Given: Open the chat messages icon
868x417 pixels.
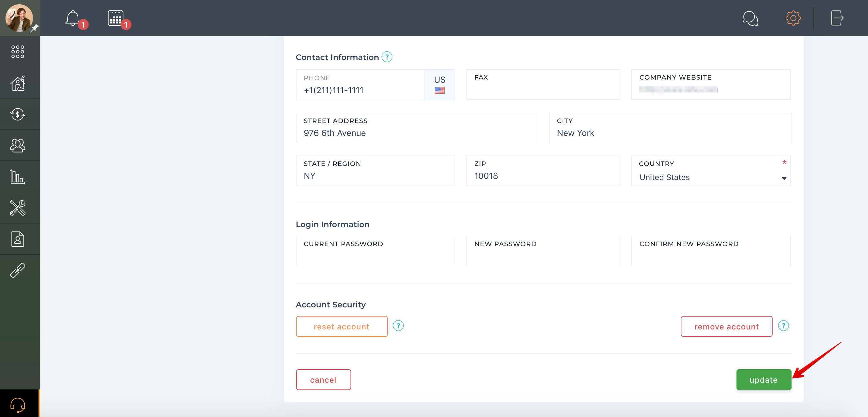Looking at the screenshot, I should click(x=750, y=18).
